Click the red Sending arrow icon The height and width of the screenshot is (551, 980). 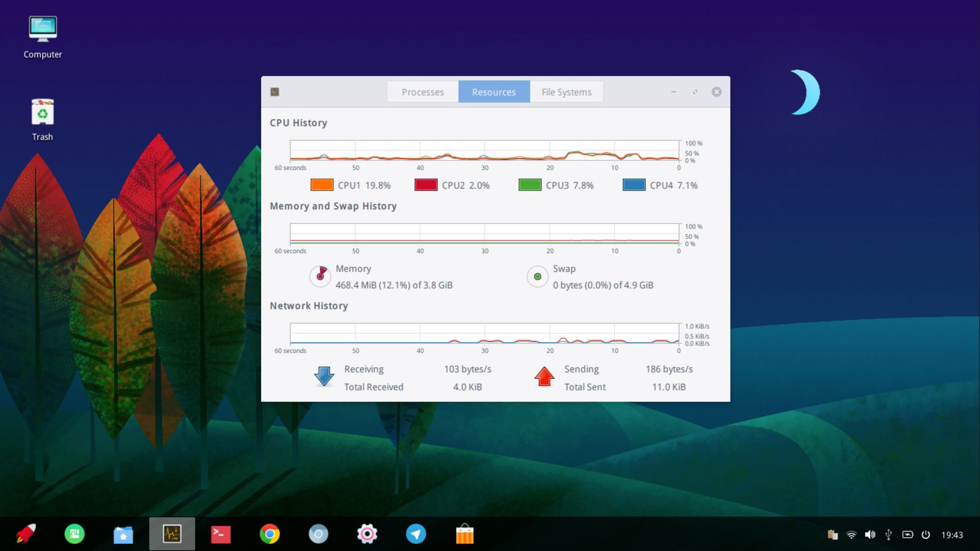click(x=544, y=377)
